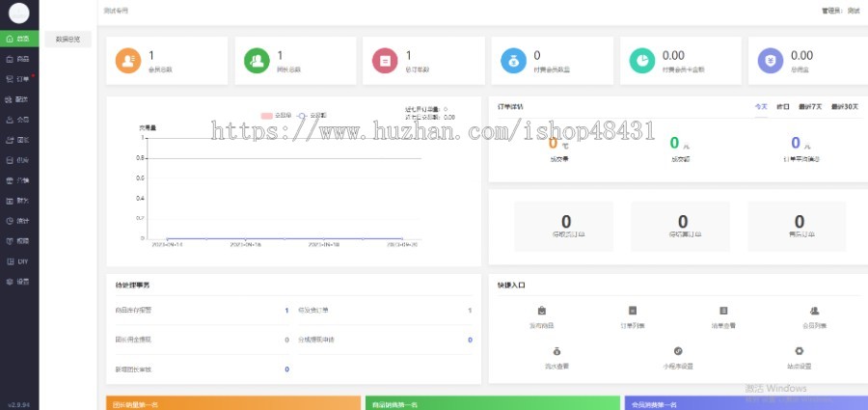Click the 待发货订单 orders to ship row
The width and height of the screenshot is (868, 410).
coord(385,311)
